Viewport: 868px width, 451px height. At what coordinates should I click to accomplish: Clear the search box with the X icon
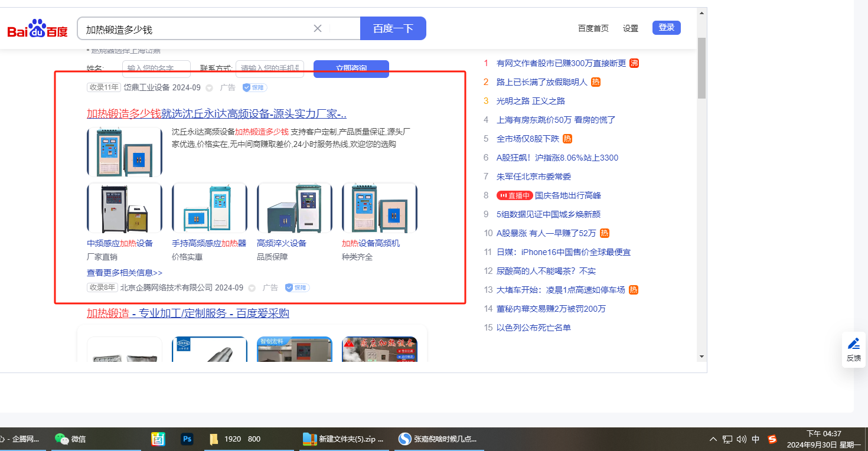tap(318, 28)
